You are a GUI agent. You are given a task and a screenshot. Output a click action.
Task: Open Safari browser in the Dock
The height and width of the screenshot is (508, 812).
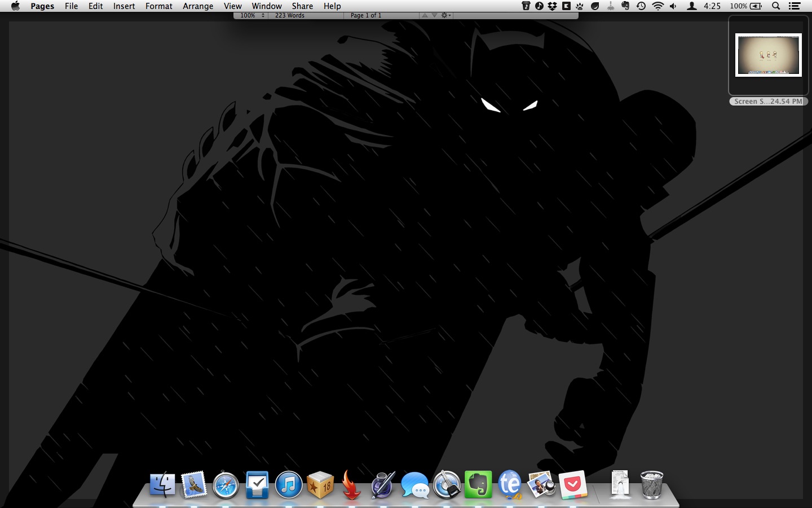[x=226, y=485]
